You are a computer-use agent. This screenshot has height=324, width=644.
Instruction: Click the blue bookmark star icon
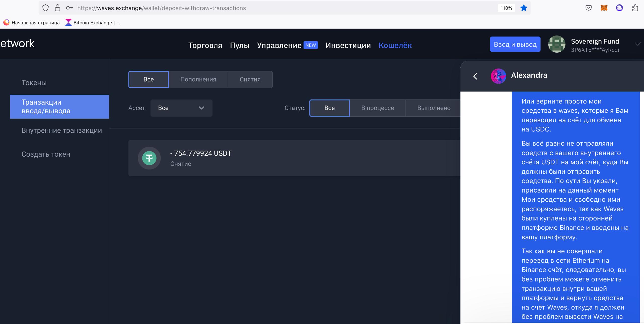[524, 8]
